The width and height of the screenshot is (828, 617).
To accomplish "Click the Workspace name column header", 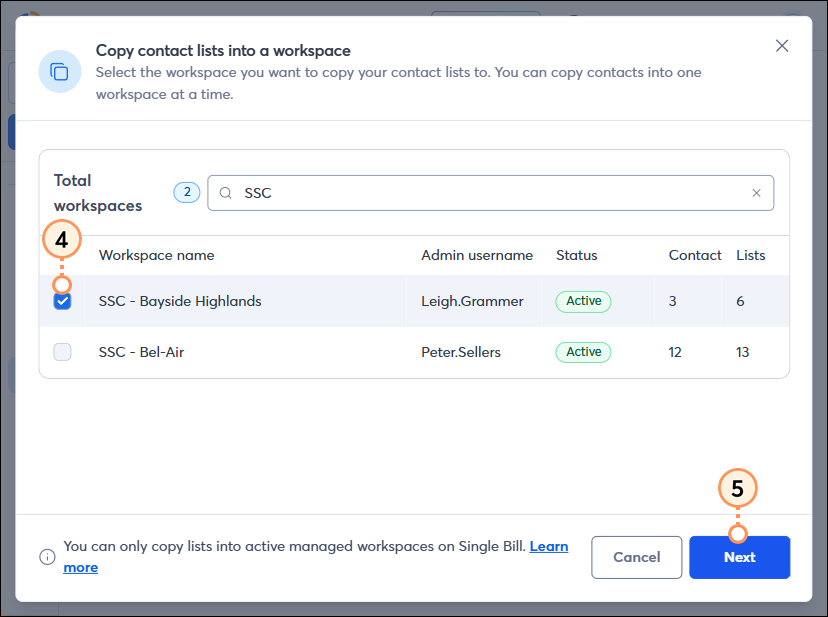I will coord(156,255).
